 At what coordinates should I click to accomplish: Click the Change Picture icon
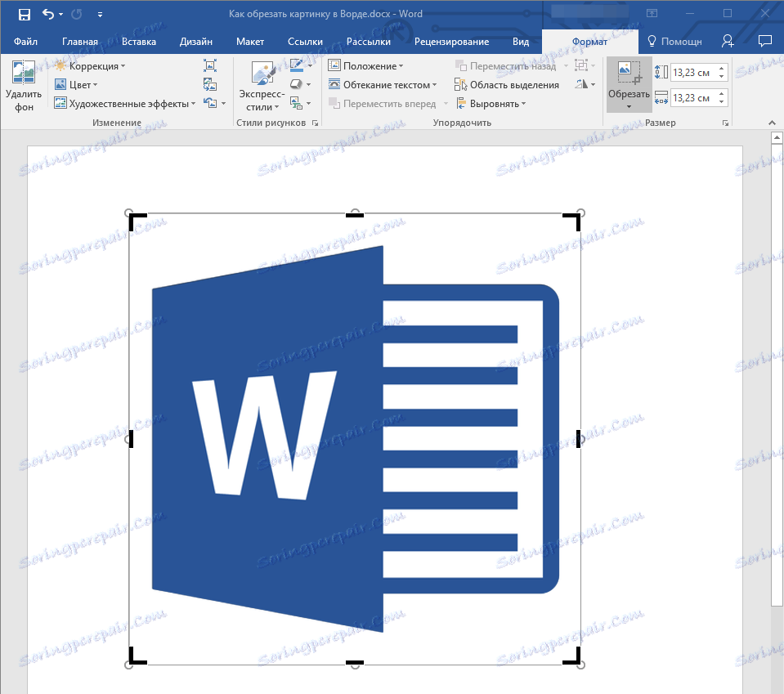[210, 84]
